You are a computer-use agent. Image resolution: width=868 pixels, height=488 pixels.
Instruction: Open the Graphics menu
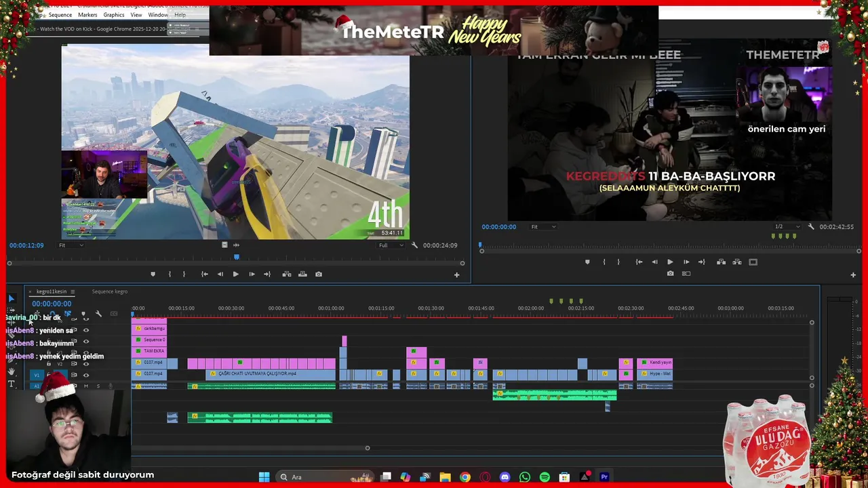point(114,15)
